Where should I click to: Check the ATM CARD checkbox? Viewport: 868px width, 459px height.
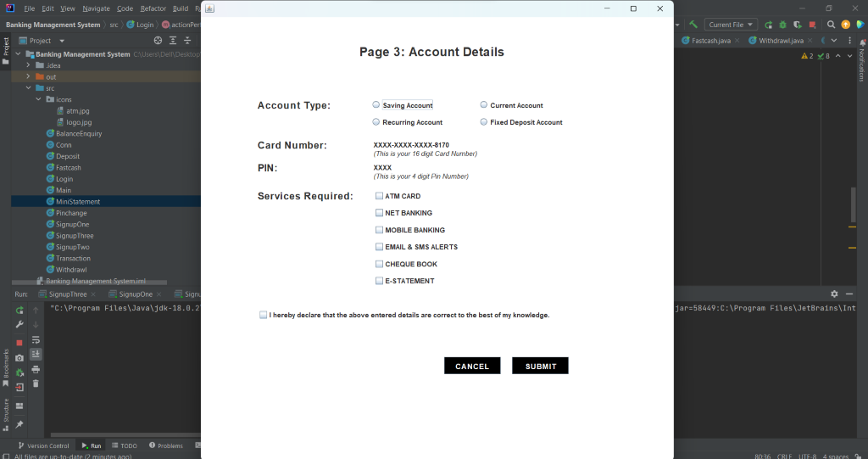point(379,196)
